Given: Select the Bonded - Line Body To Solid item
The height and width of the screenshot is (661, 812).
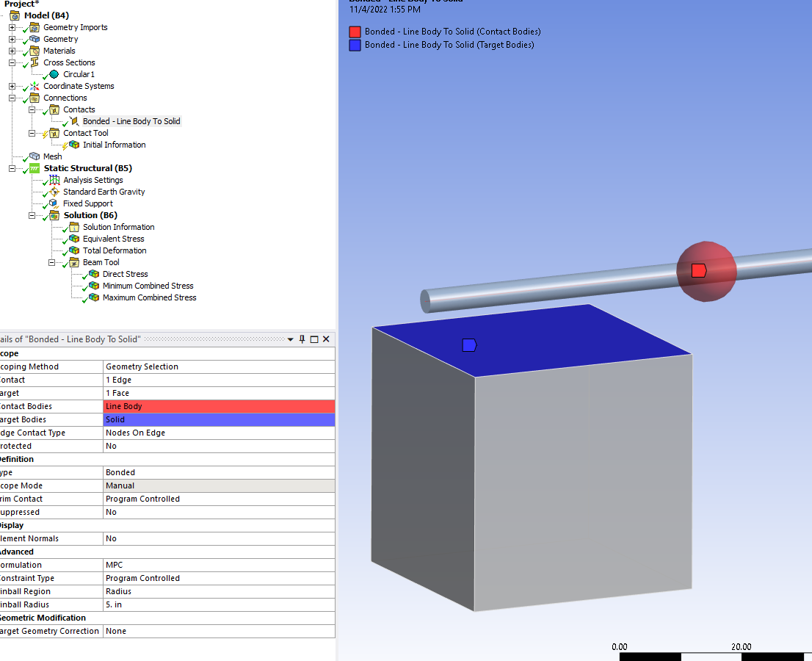Looking at the screenshot, I should [x=131, y=121].
